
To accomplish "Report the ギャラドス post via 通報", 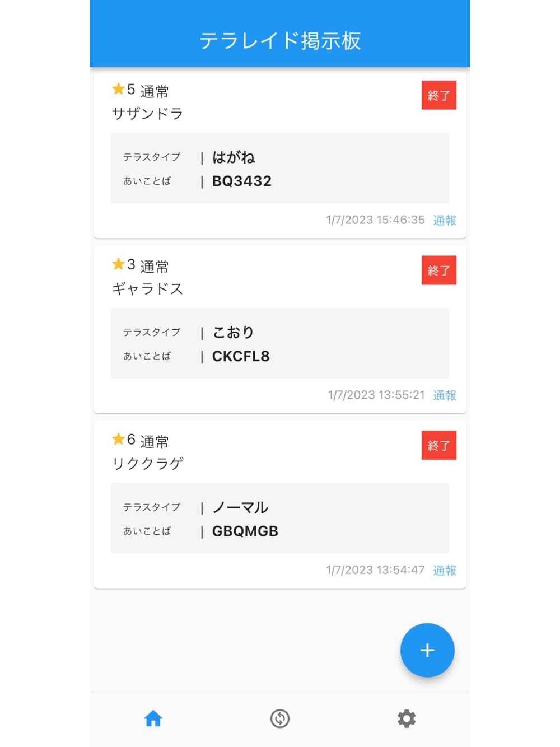I will click(x=445, y=395).
